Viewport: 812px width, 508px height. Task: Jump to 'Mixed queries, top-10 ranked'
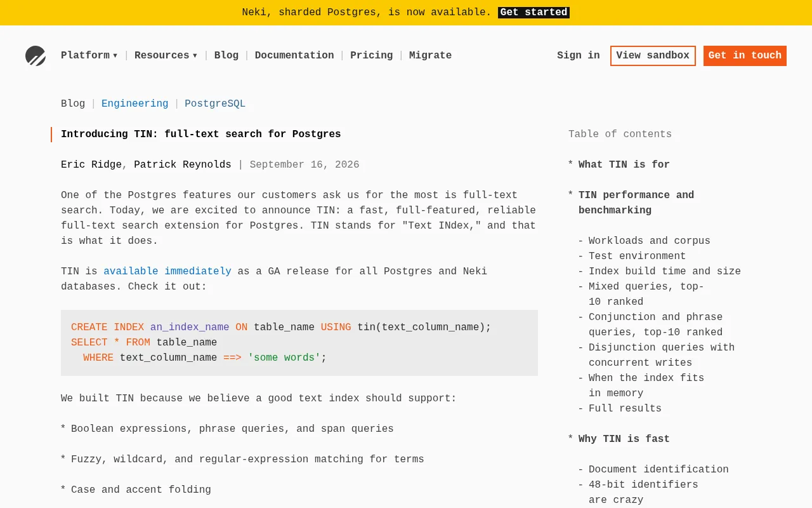click(x=646, y=294)
